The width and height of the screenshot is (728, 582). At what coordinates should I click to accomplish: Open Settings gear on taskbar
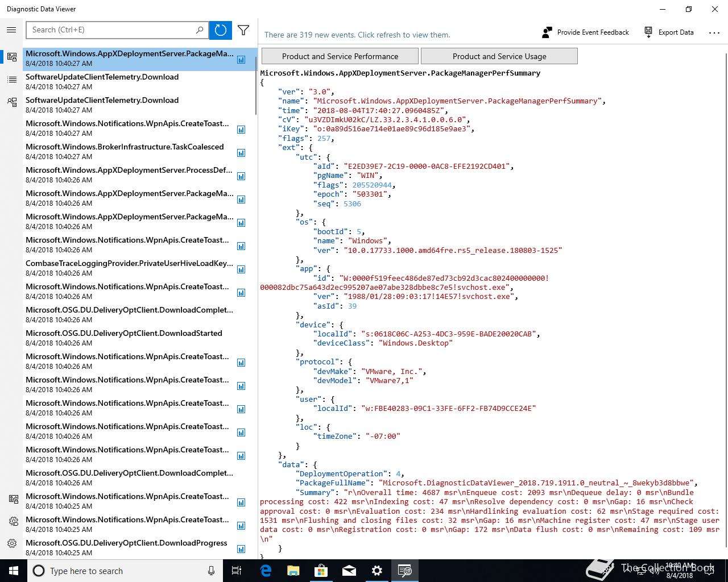point(377,571)
